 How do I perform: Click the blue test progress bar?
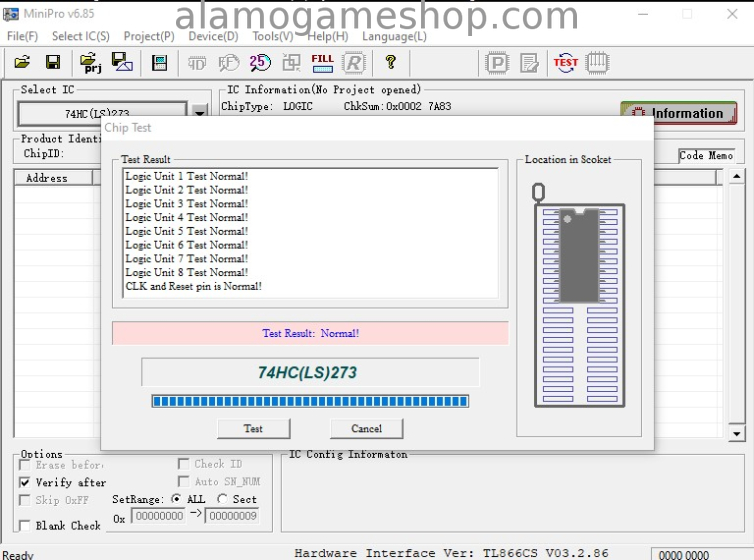click(309, 401)
